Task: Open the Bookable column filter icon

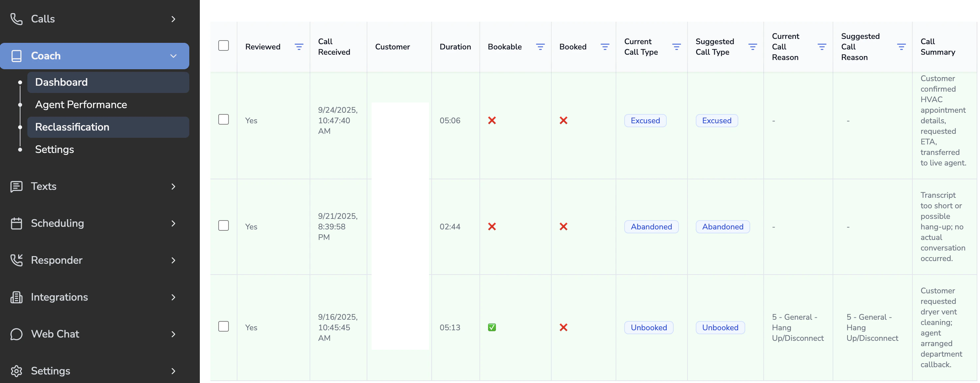Action: (540, 47)
